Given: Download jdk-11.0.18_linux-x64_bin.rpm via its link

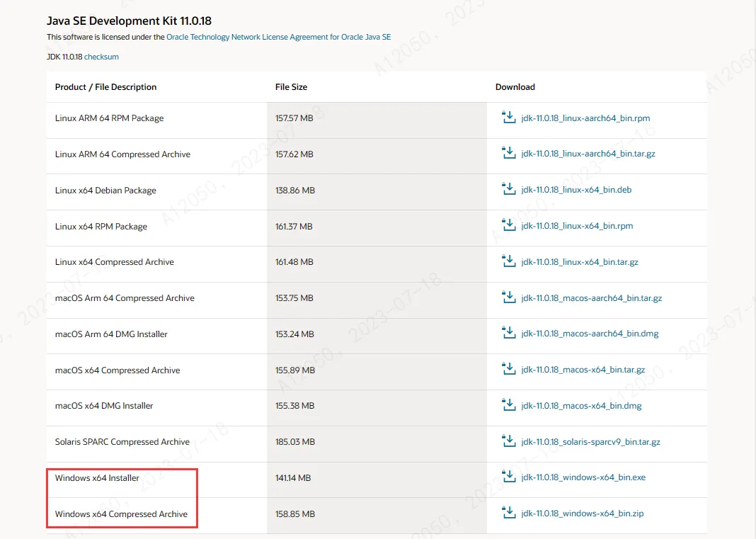Looking at the screenshot, I should coord(577,227).
